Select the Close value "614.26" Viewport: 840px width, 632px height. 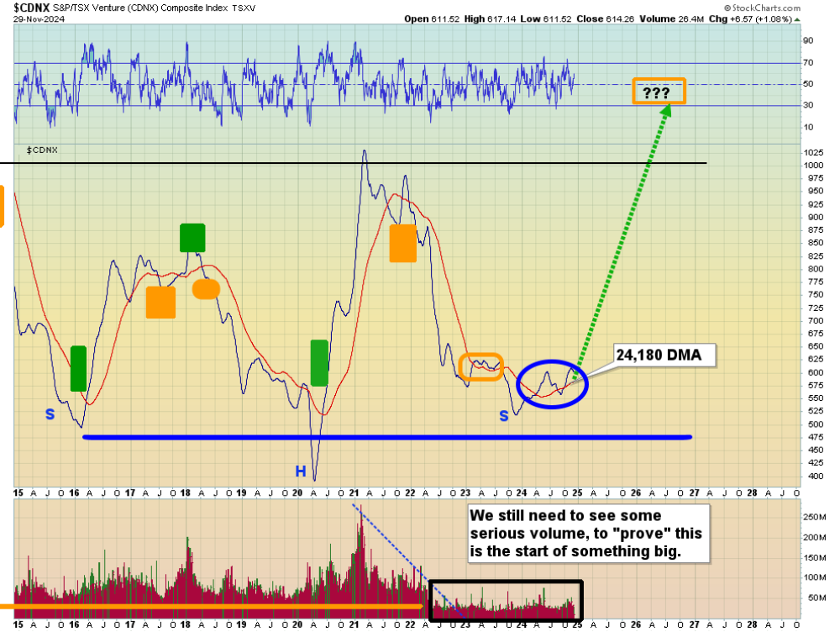click(620, 18)
